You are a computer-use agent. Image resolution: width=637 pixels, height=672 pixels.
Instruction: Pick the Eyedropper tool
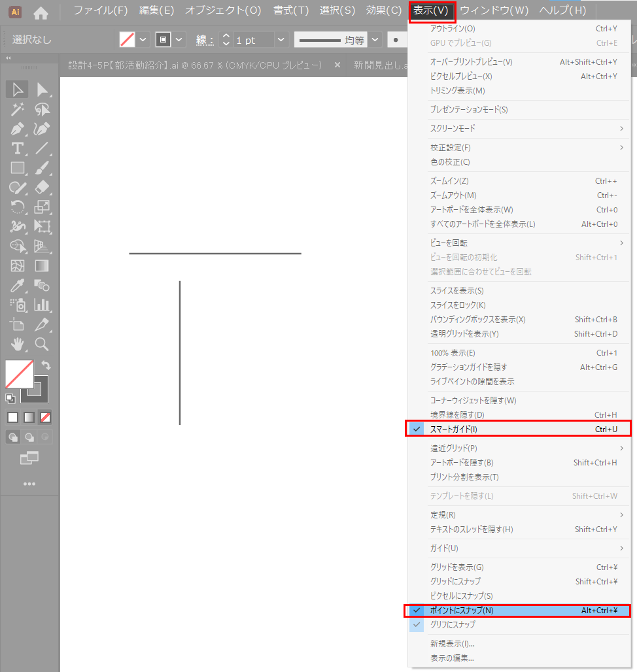18,286
